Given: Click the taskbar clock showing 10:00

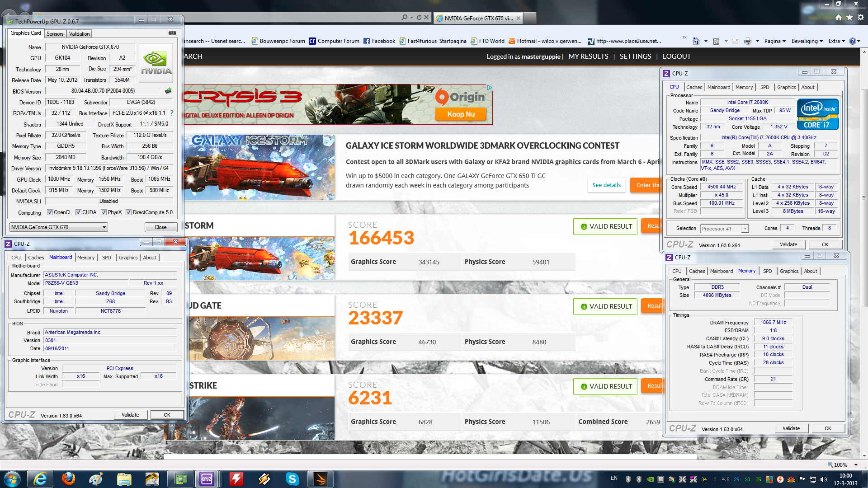Looking at the screenshot, I should 845,479.
